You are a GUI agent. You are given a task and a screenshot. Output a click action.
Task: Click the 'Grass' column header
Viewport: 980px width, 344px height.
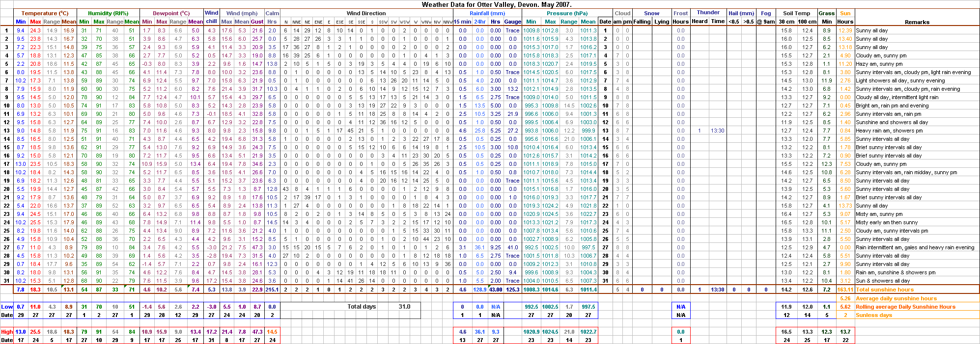tap(827, 13)
